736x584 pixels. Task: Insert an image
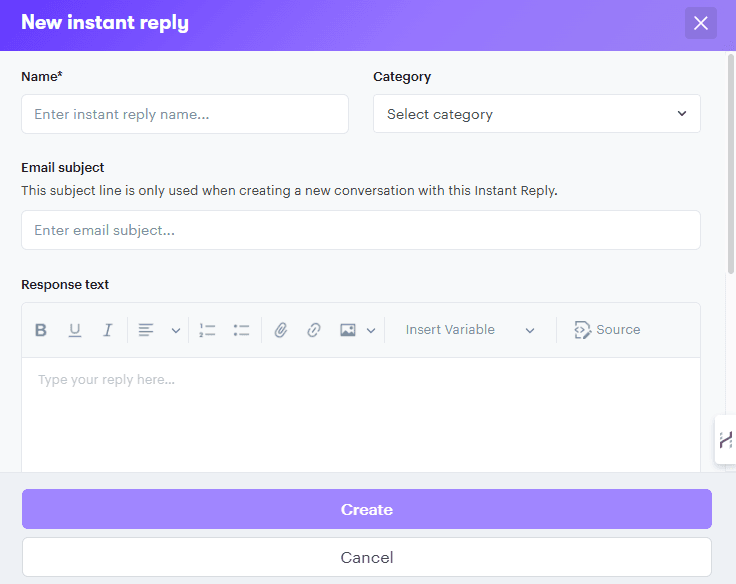(348, 330)
